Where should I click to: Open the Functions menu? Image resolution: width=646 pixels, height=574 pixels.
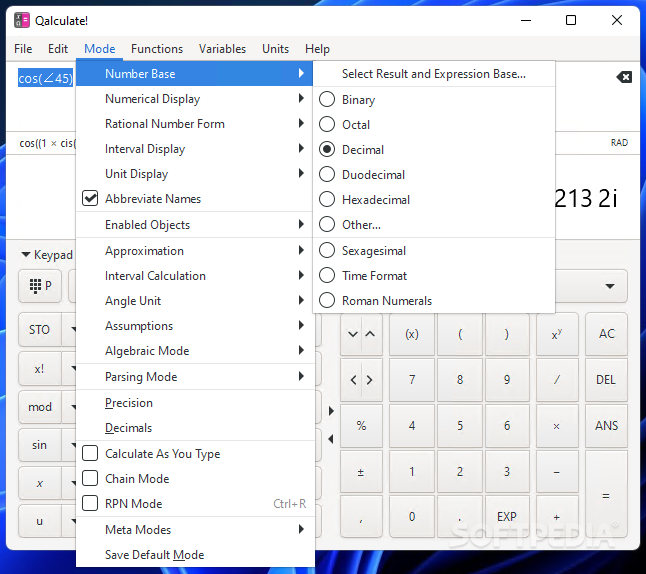[157, 49]
